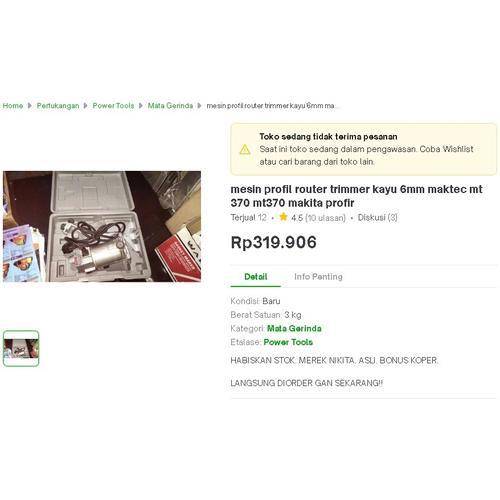
Task: Open the Mata Gerinda kategori link
Action: pyautogui.click(x=294, y=328)
